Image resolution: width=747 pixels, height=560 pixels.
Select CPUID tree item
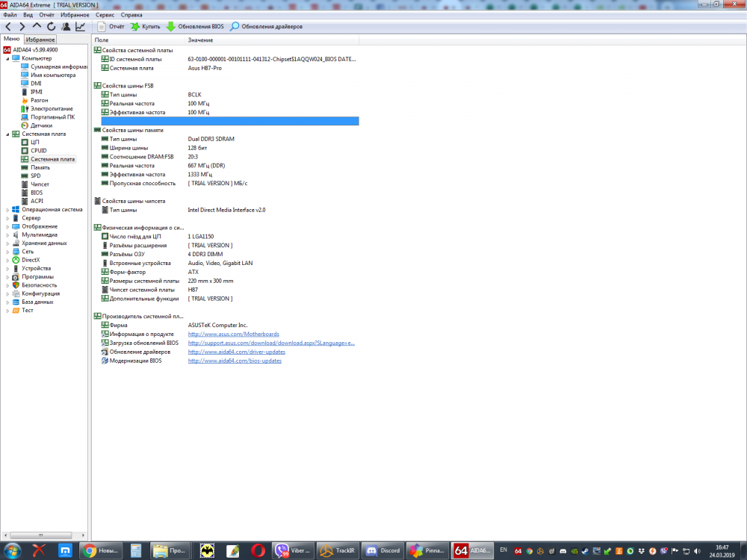(x=34, y=151)
